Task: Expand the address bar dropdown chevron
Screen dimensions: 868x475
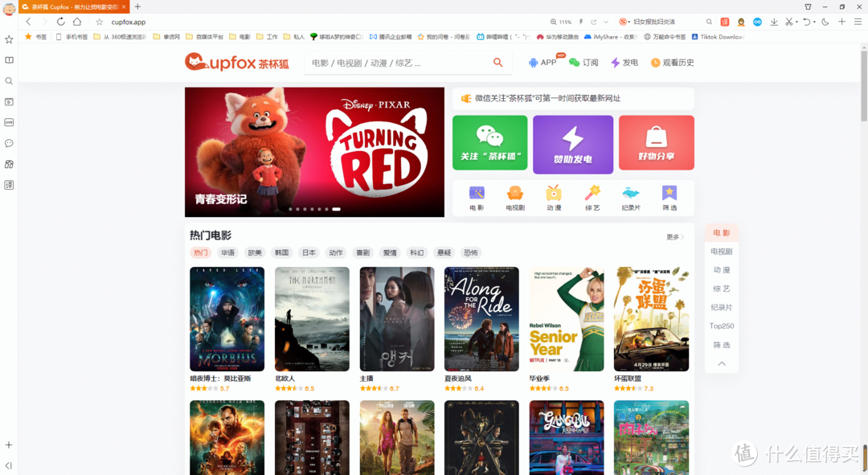Action: click(x=606, y=23)
